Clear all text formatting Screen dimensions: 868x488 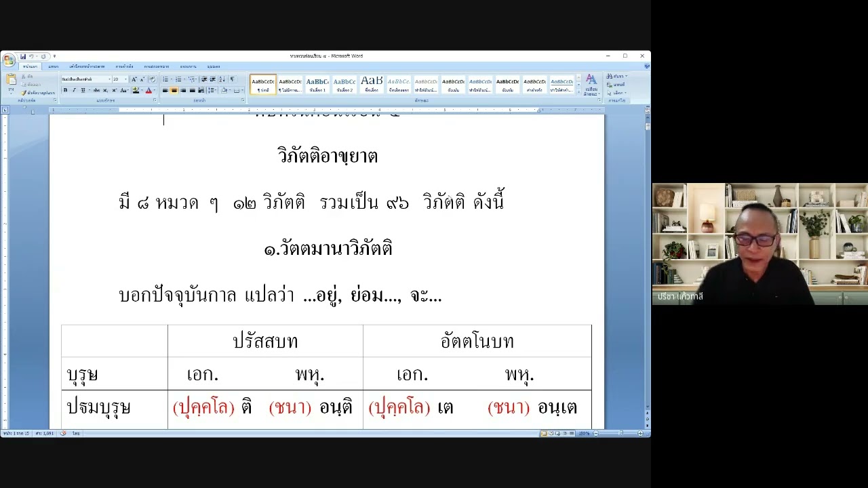pos(152,79)
